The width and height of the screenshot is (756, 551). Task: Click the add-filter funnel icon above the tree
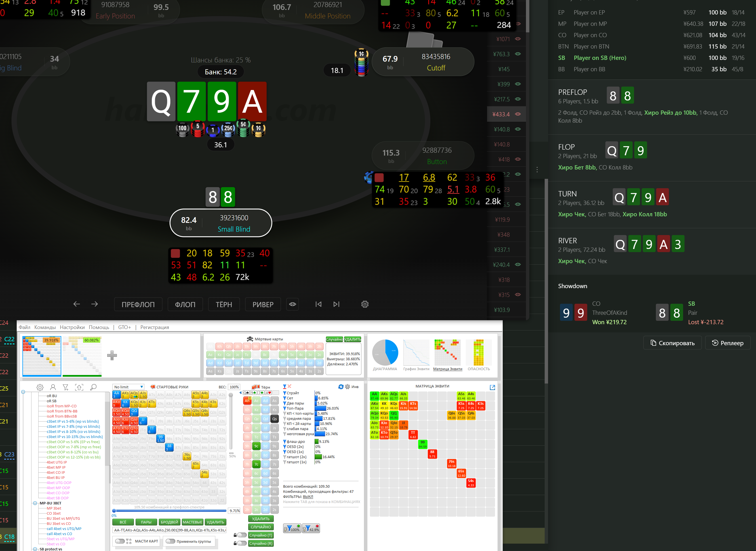(x=66, y=387)
